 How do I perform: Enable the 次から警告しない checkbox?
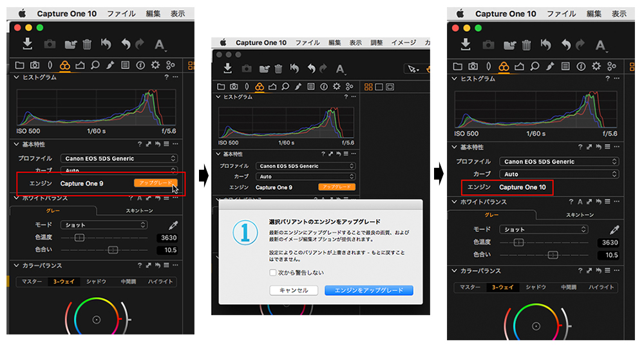272,273
